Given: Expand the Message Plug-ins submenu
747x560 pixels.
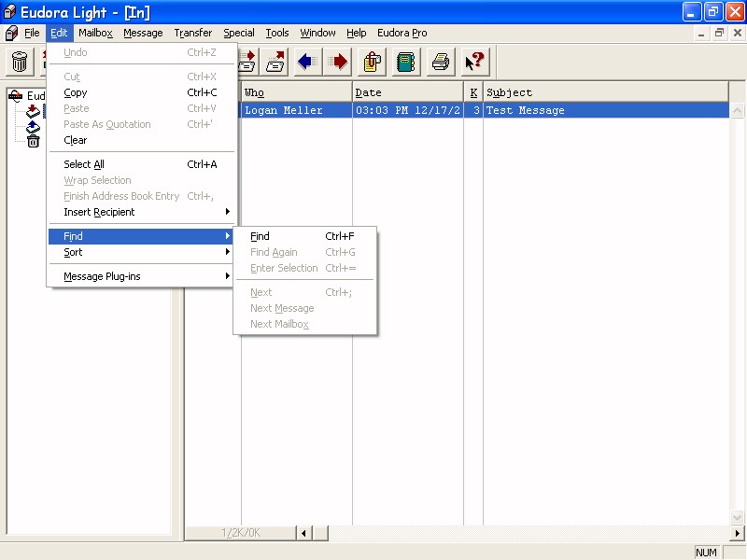Looking at the screenshot, I should click(142, 276).
